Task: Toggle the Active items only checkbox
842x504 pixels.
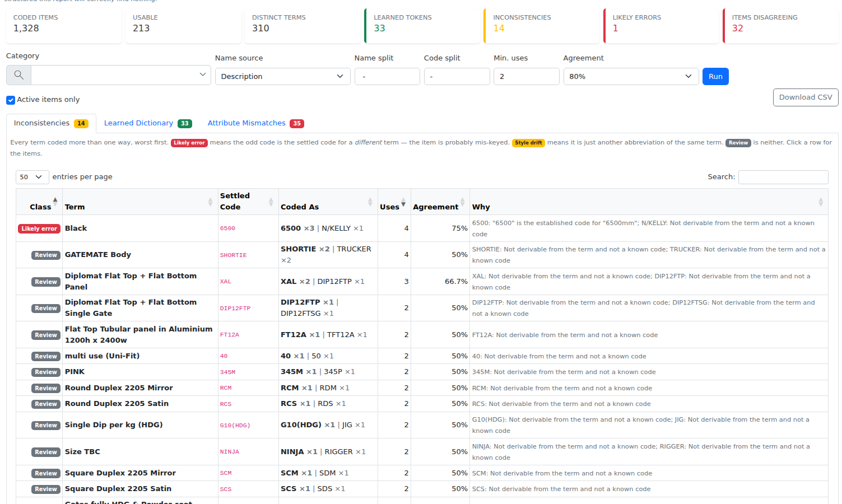Action: point(11,100)
